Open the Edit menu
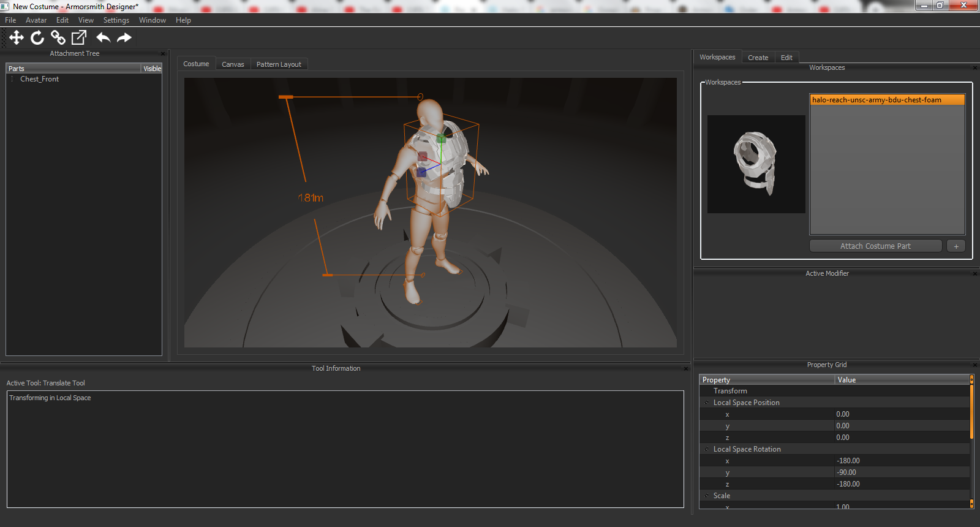980x527 pixels. (62, 20)
